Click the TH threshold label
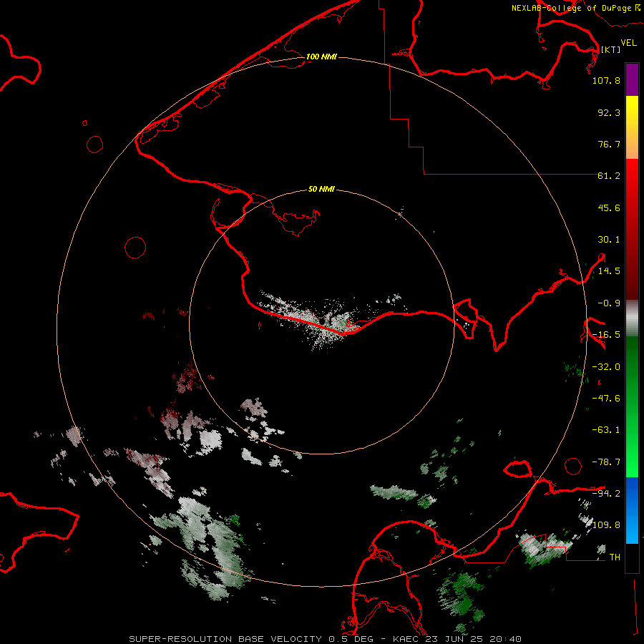The width and height of the screenshot is (644, 644). coord(615,557)
